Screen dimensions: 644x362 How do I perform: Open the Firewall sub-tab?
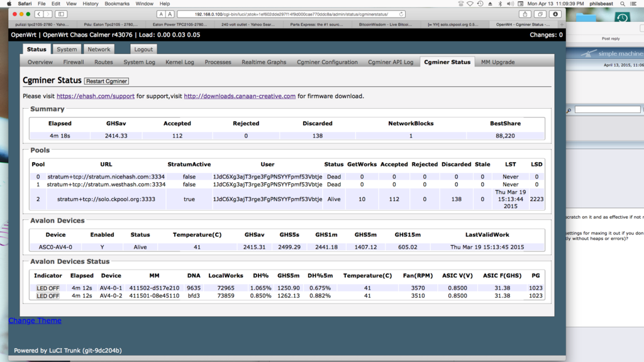pyautogui.click(x=74, y=62)
